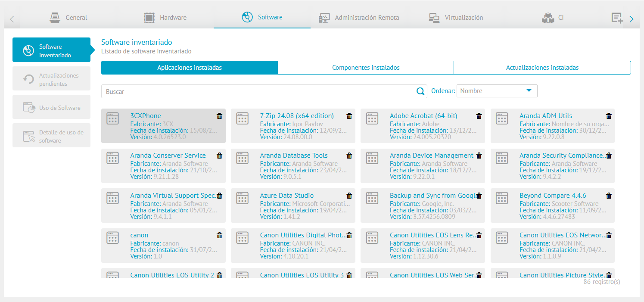Click the 86 registro(s) count
644x302 pixels.
click(602, 282)
